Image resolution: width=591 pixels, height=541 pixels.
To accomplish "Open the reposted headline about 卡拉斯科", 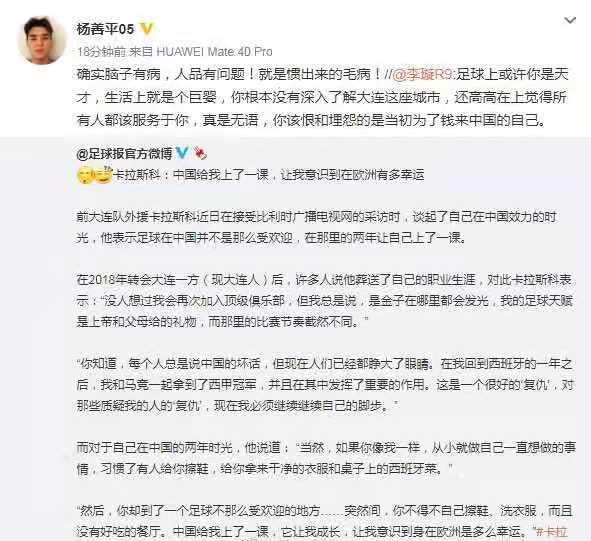I will [x=269, y=175].
